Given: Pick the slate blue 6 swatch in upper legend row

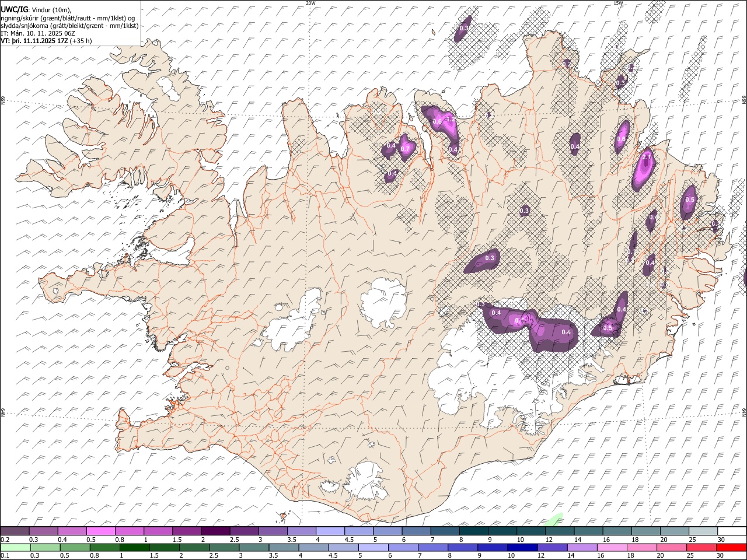Looking at the screenshot, I should (416, 531).
